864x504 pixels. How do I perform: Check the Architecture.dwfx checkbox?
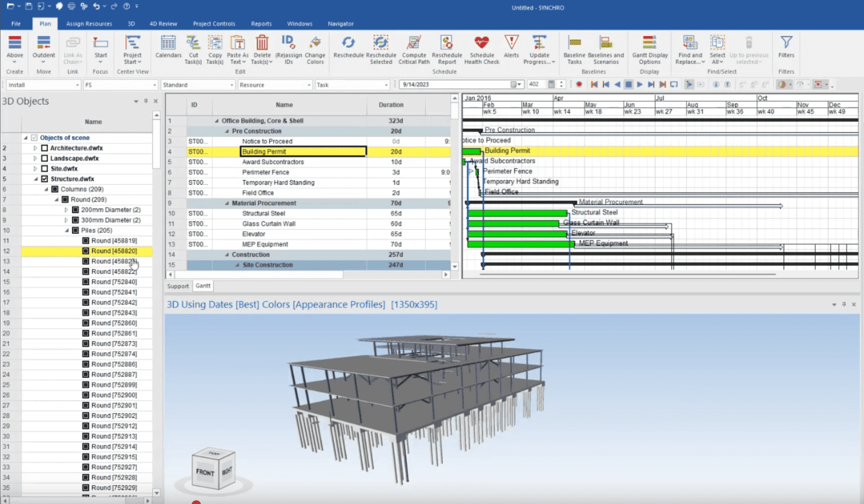point(45,148)
